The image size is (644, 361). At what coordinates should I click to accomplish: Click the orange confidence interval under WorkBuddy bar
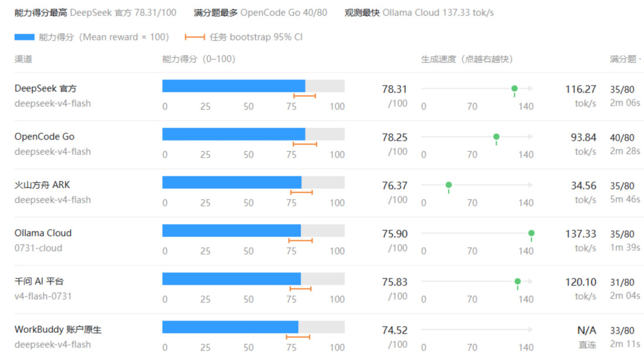(298, 337)
